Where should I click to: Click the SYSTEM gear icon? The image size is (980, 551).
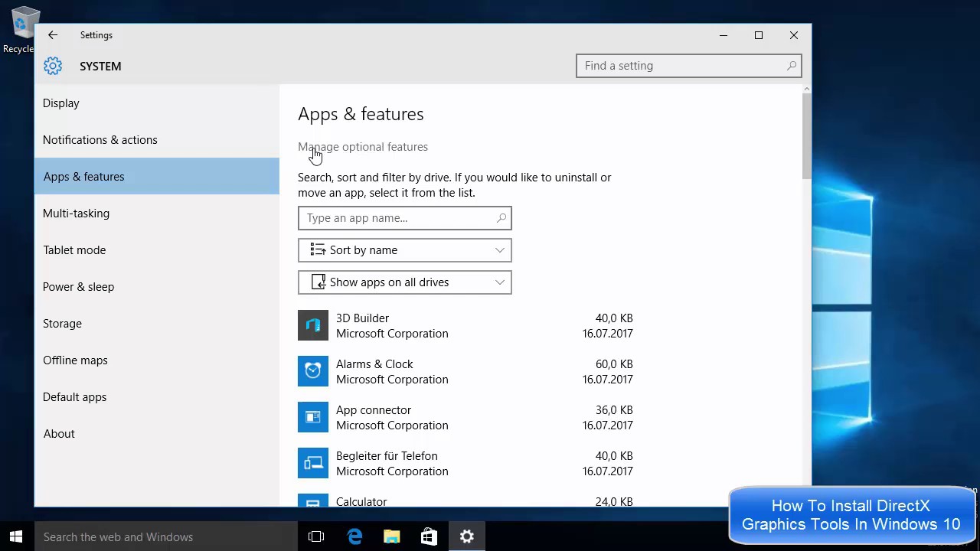53,66
